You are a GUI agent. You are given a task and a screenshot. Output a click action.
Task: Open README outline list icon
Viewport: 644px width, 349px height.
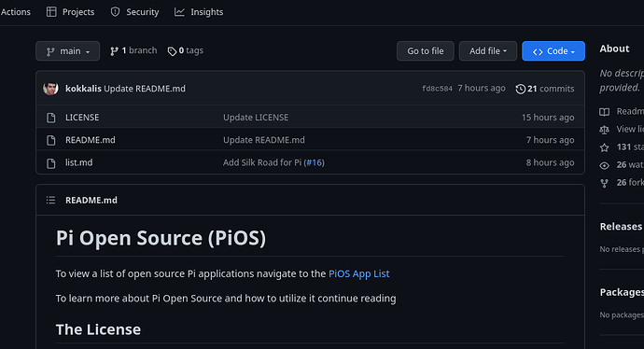tap(51, 200)
